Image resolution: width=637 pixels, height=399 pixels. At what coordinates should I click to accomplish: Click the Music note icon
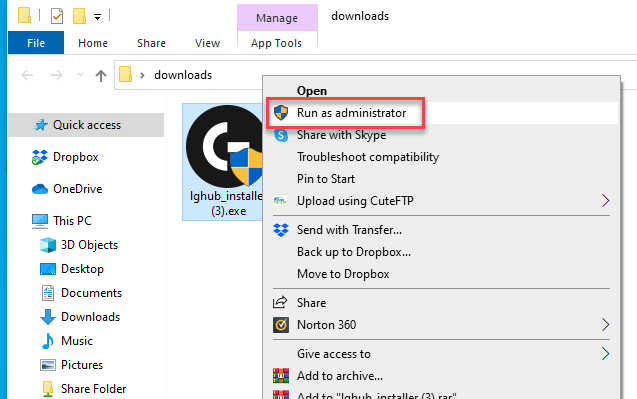[48, 341]
